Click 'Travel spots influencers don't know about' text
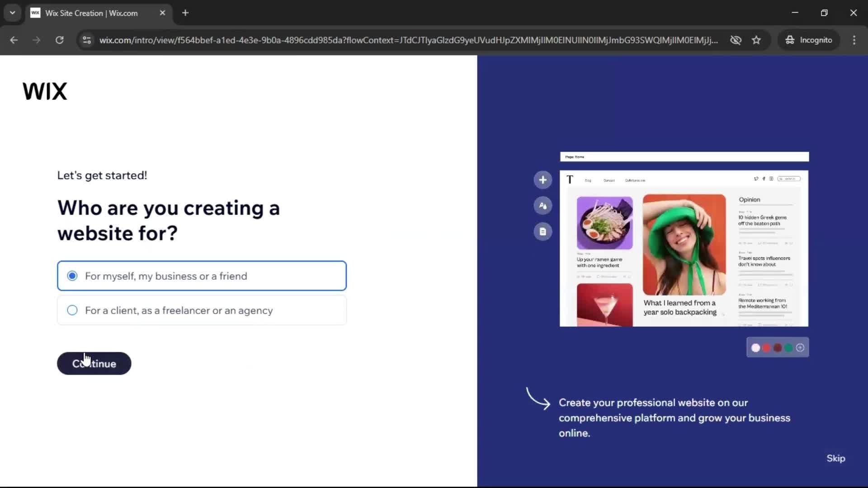The height and width of the screenshot is (488, 868). pos(764,261)
